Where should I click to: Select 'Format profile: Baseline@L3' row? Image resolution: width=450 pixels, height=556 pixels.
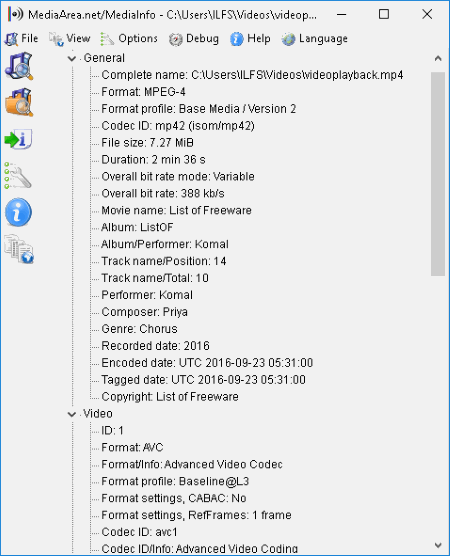[x=175, y=481]
